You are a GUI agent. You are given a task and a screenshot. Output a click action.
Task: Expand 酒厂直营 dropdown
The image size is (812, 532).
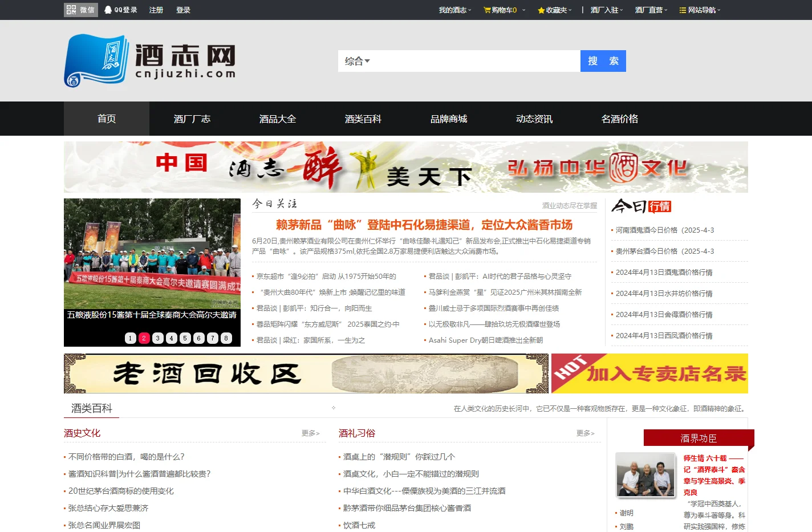[651, 10]
